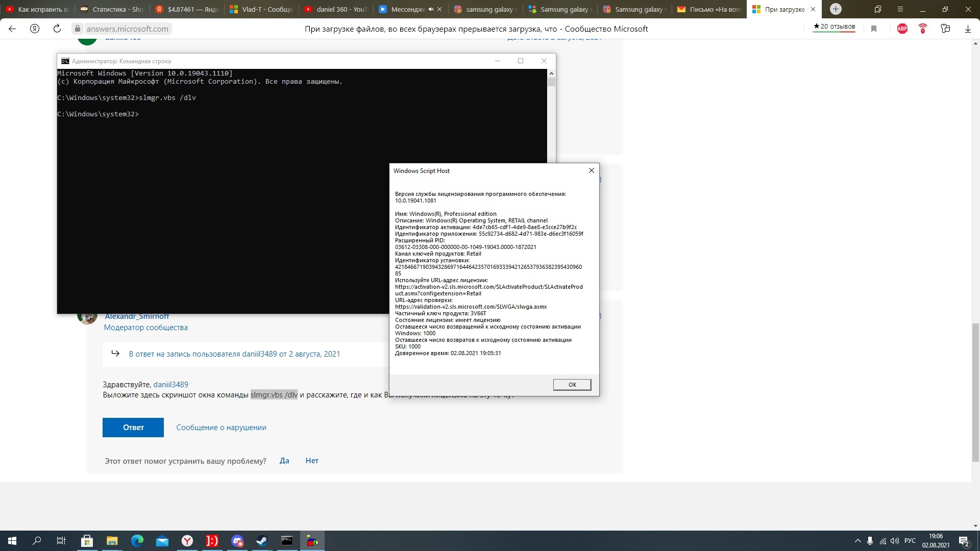
Task: Click the page vertical scrollbar thumb
Action: [x=975, y=392]
